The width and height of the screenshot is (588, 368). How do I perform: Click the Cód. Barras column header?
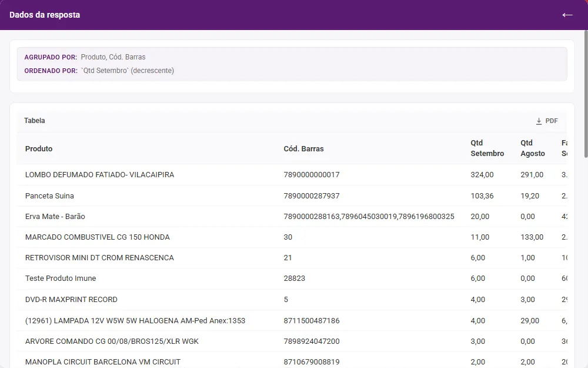303,149
